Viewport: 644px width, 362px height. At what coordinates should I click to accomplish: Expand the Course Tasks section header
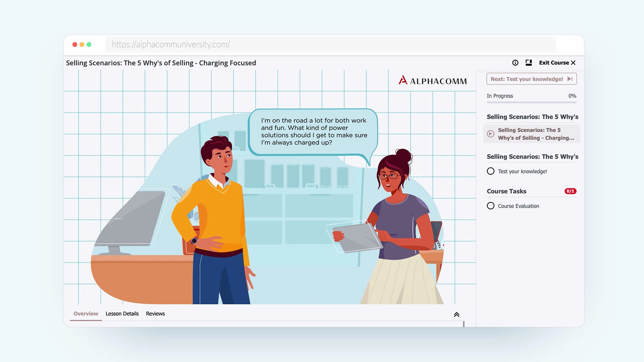pos(506,191)
